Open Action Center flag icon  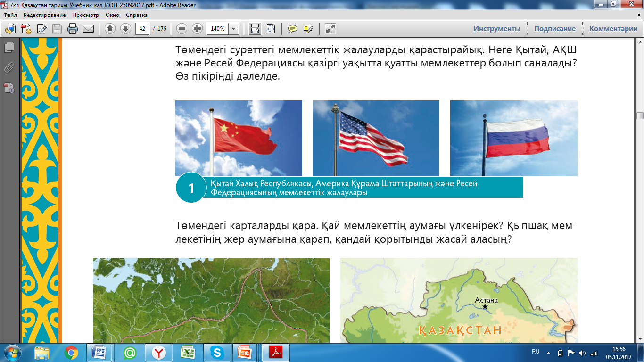click(571, 353)
